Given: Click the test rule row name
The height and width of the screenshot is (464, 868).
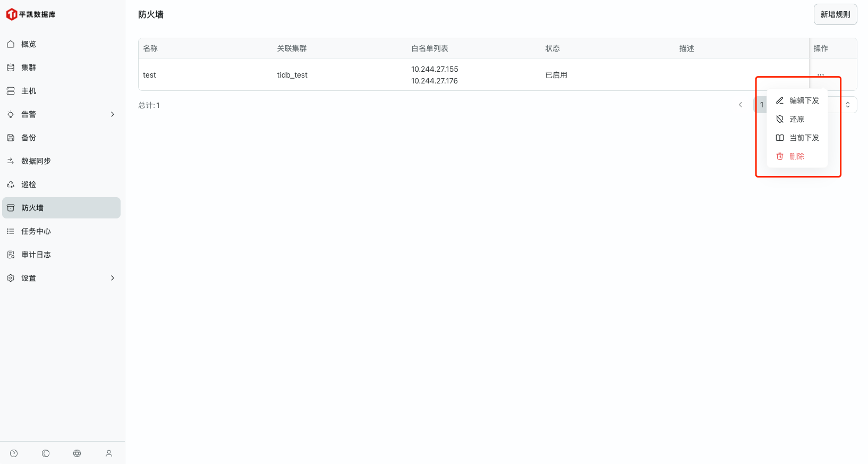Looking at the screenshot, I should [x=149, y=75].
